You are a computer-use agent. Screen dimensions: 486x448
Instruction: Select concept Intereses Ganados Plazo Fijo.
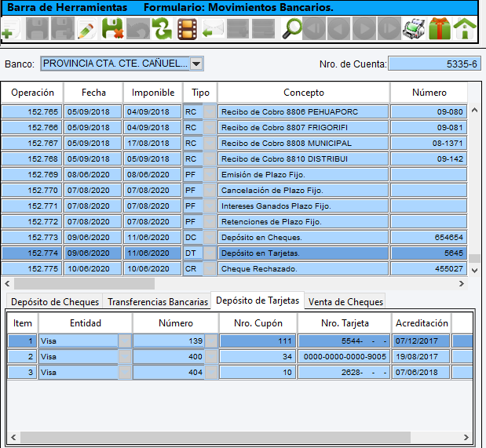click(x=303, y=206)
